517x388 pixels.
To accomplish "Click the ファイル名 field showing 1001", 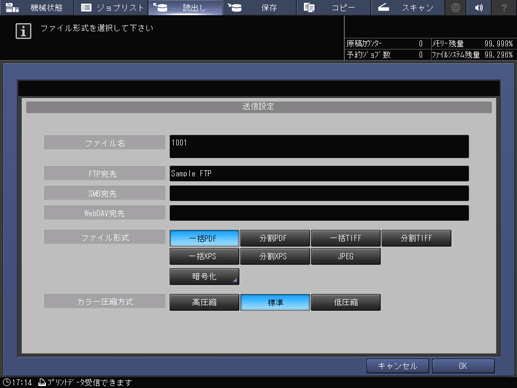I will 319,146.
